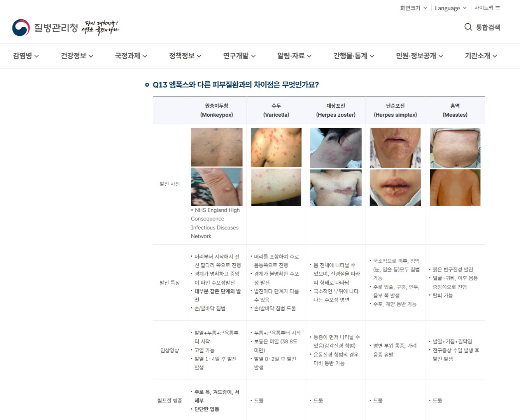This screenshot has width=520, height=420.
Task: Click the 림프절 병증 row label
Action: coord(170,401)
